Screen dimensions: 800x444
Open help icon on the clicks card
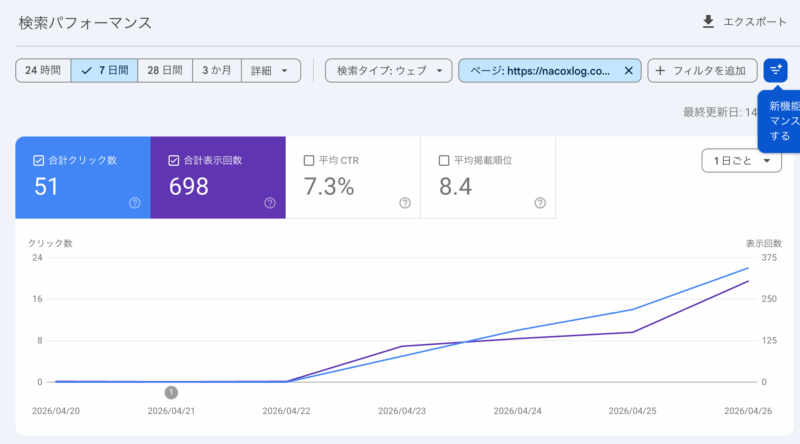coord(135,203)
